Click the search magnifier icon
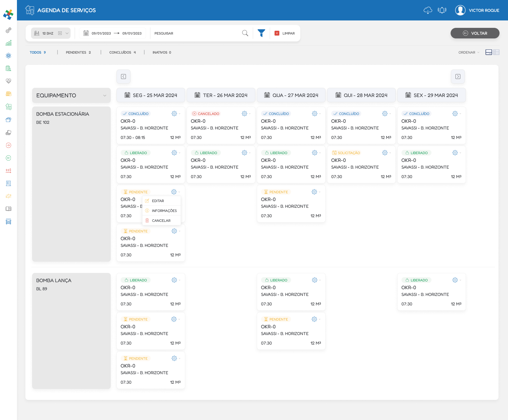This screenshot has height=420, width=508. [245, 33]
